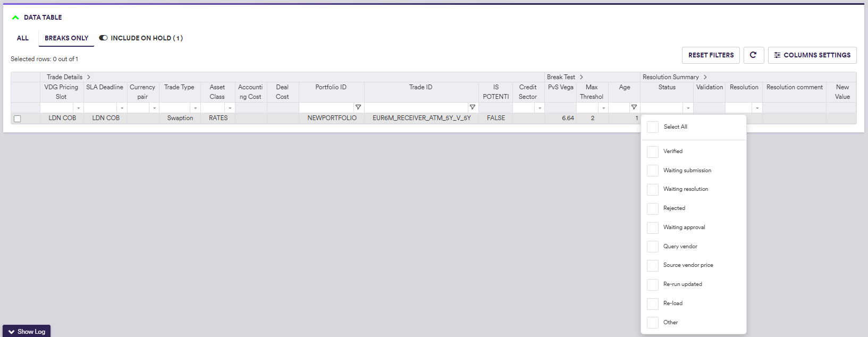Open the Trade ID filter funnel icon
This screenshot has width=868, height=337.
472,107
